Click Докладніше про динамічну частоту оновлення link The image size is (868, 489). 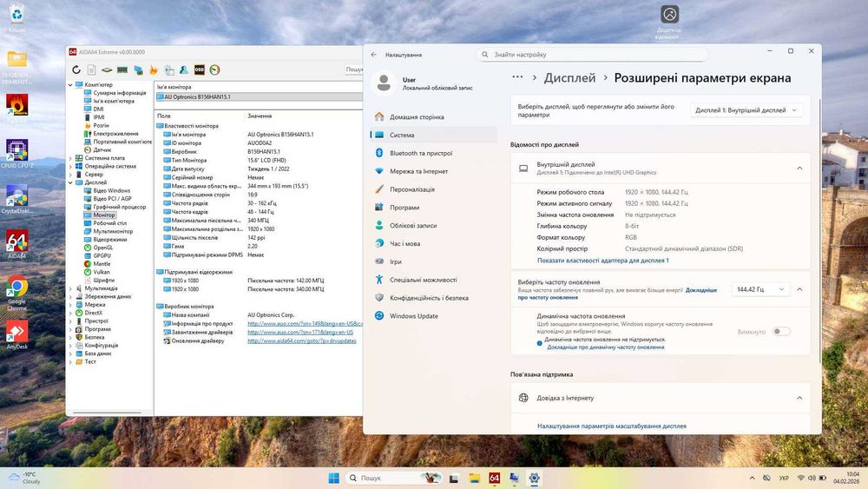point(606,347)
